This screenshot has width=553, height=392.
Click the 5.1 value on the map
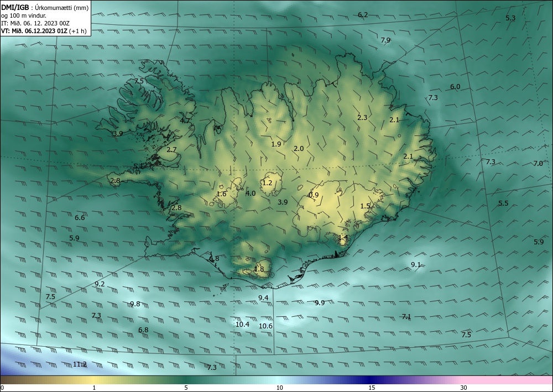139,166
